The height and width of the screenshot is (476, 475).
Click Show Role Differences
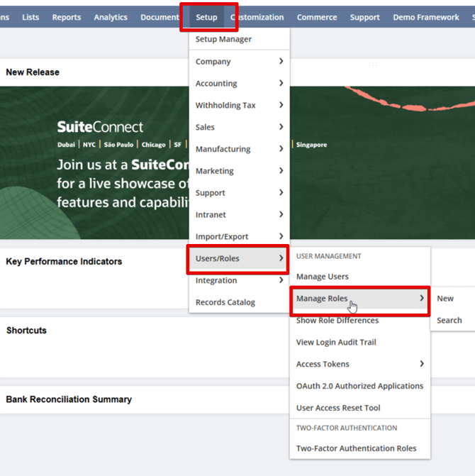tap(337, 321)
